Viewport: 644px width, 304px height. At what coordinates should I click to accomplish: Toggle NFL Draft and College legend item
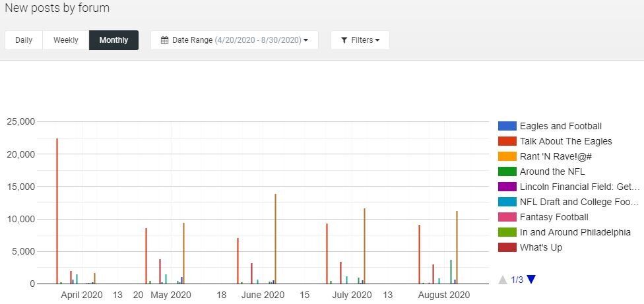point(579,202)
